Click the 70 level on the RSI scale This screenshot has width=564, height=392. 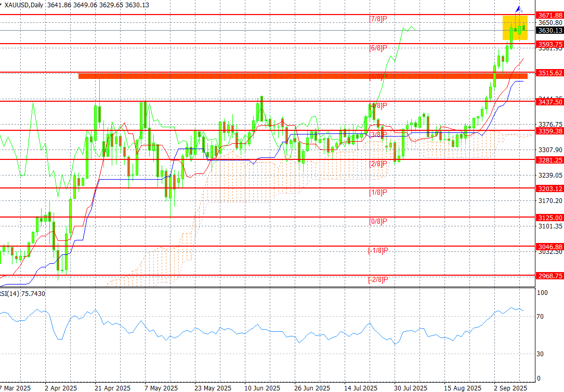pyautogui.click(x=540, y=317)
